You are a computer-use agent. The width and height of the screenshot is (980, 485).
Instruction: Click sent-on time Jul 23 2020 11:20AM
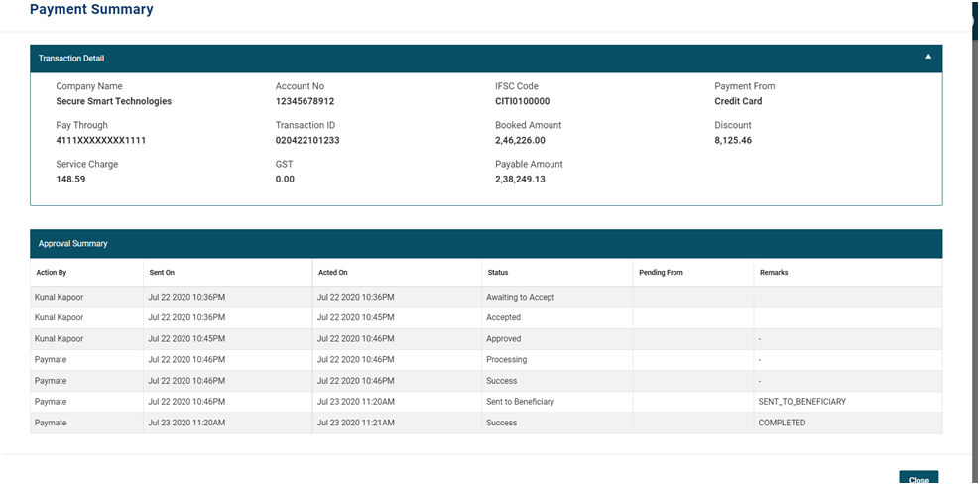186,423
